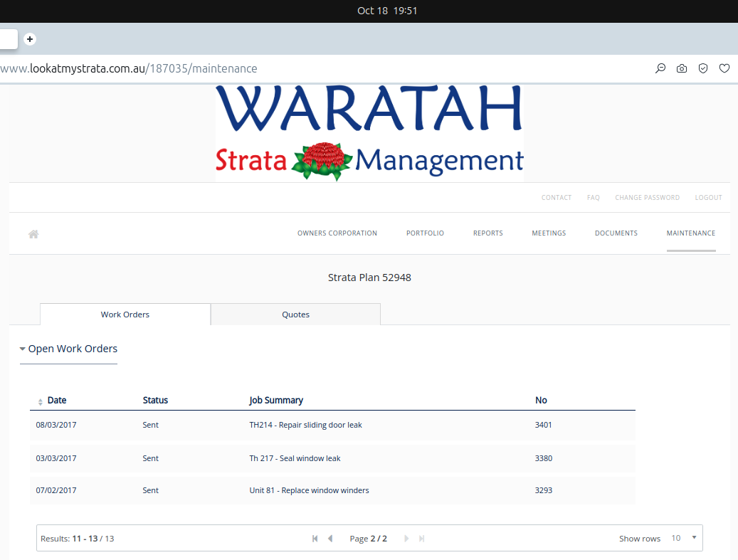Open the Show rows dropdown

684,538
